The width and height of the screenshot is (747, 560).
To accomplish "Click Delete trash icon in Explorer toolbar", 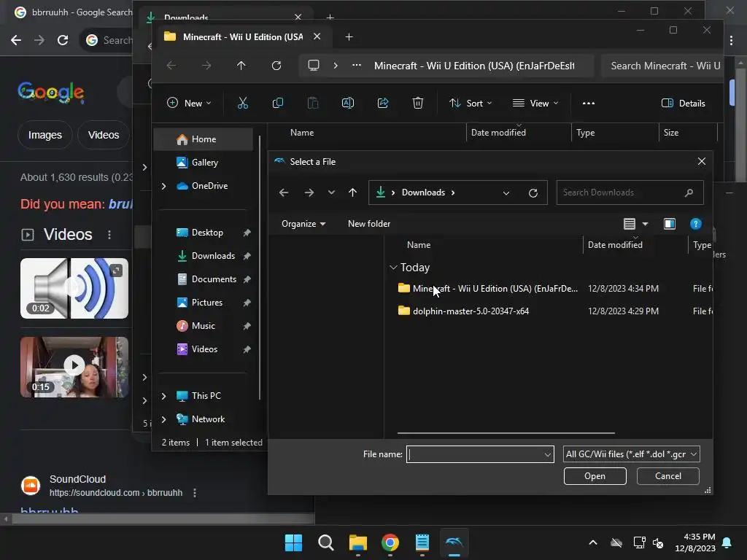I will pos(418,103).
